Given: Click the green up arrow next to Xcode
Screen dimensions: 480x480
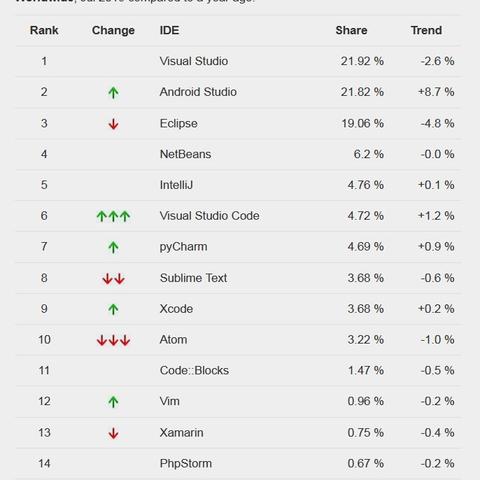Looking at the screenshot, I should [x=113, y=309].
